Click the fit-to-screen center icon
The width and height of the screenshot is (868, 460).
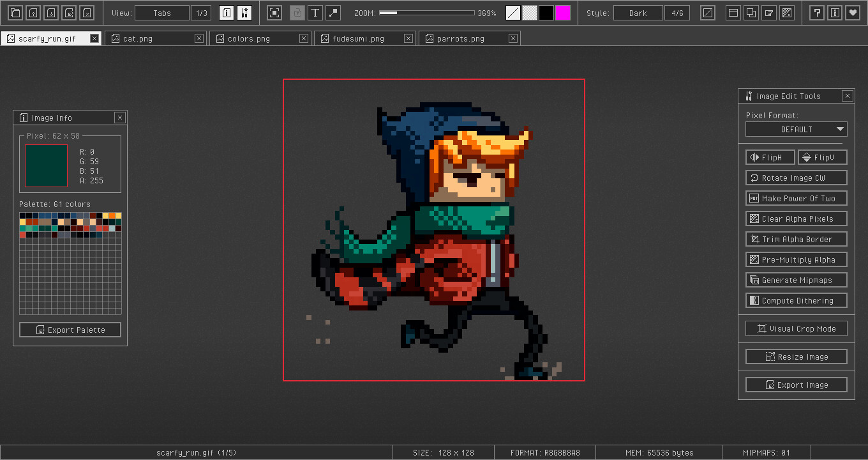[x=274, y=13]
